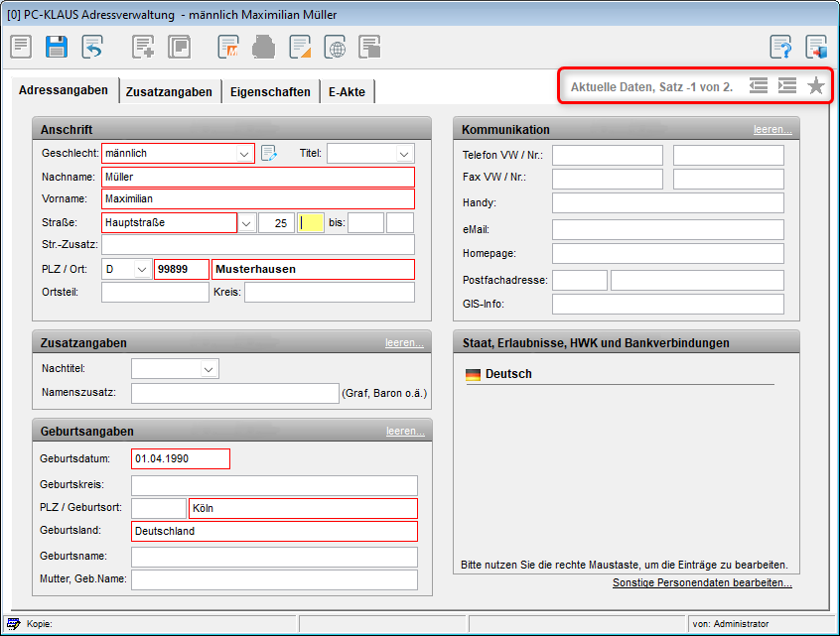Click the star favorite icon
The height and width of the screenshot is (636, 840).
[816, 86]
